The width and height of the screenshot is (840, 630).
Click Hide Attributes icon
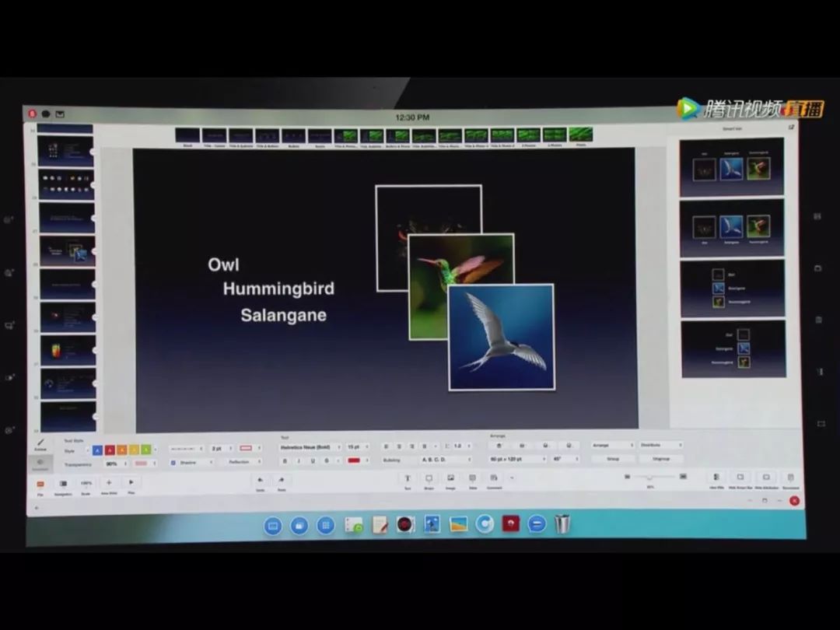766,478
